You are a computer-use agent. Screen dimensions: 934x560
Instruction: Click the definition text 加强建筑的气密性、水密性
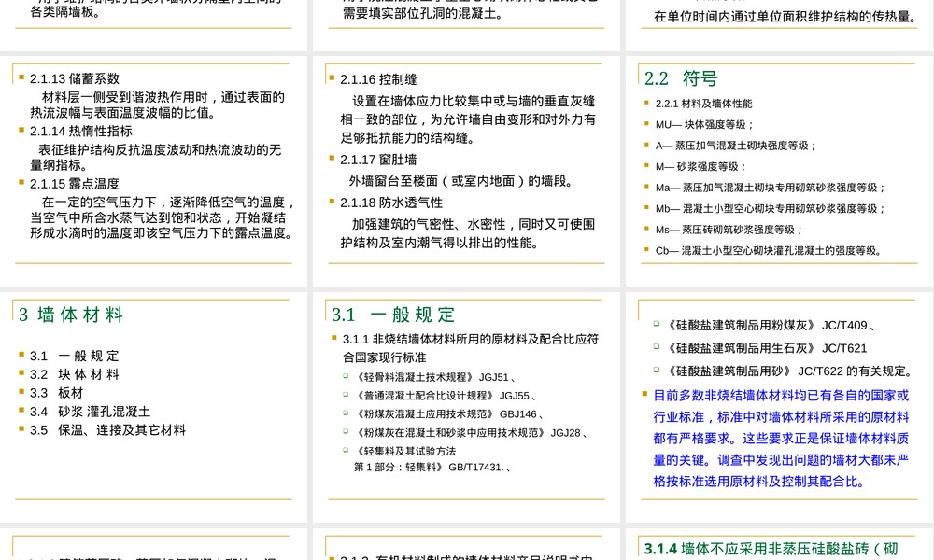click(468, 233)
